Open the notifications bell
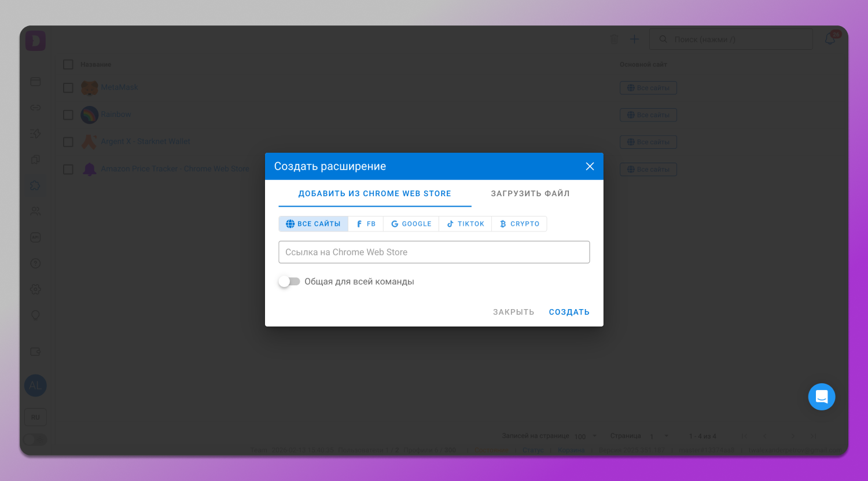Image resolution: width=868 pixels, height=481 pixels. click(x=830, y=39)
